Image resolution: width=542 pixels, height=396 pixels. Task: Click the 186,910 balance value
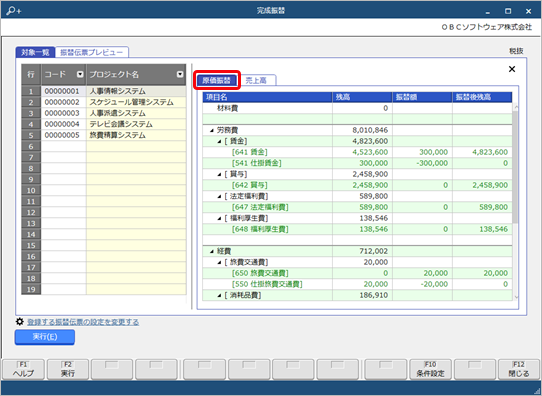pos(374,295)
